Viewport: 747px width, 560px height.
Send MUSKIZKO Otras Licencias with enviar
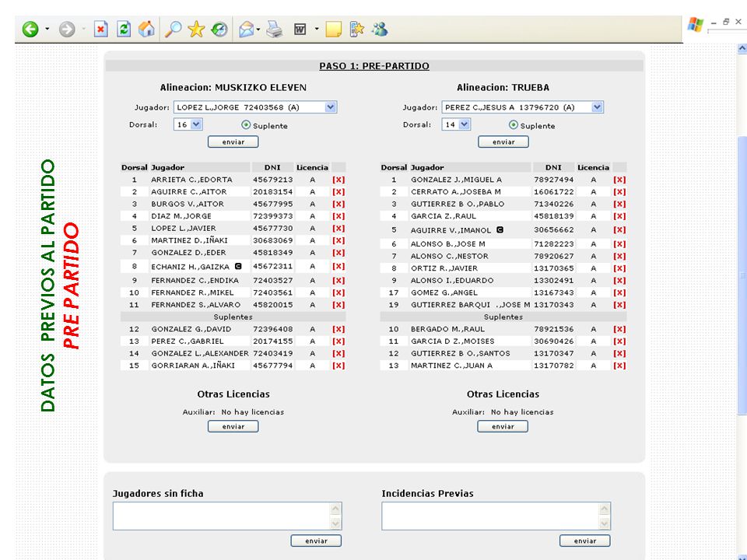233,426
